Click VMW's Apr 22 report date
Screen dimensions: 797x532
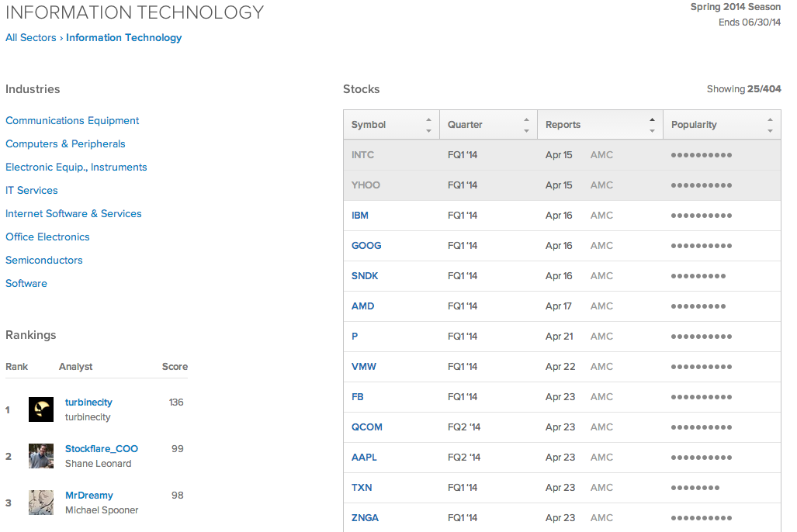pos(560,367)
